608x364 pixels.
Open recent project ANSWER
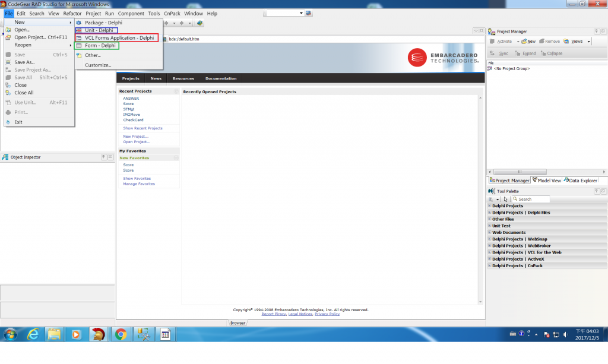coord(131,99)
